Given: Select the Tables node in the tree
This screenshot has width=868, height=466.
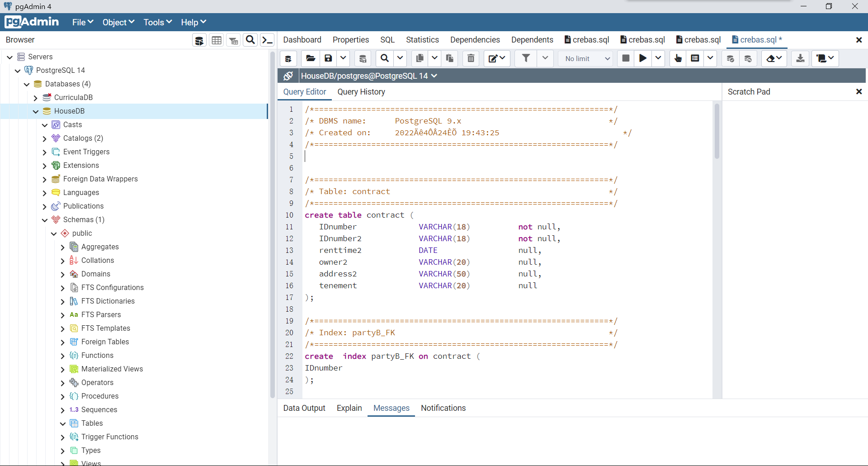Looking at the screenshot, I should tap(92, 423).
